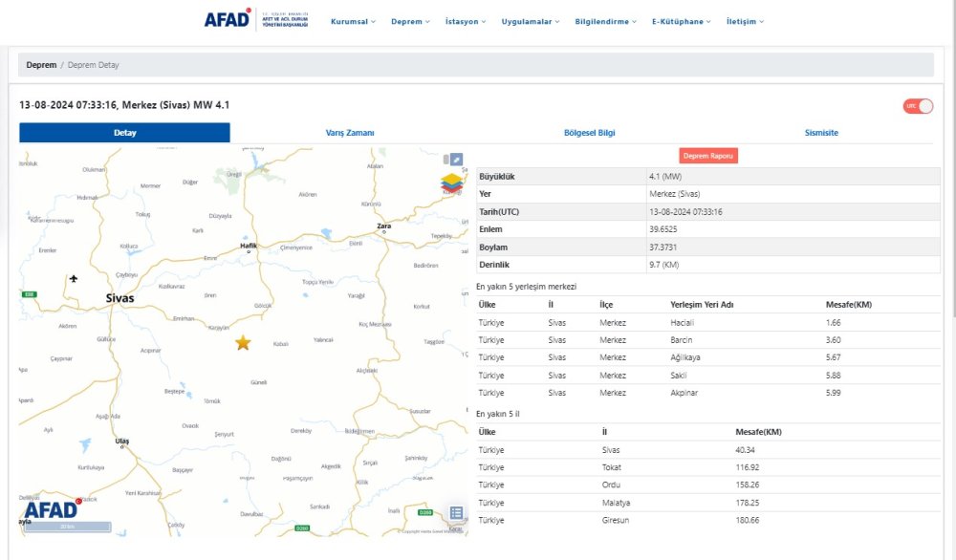Click the map measure tool icon
This screenshot has width=956, height=560.
point(456,159)
